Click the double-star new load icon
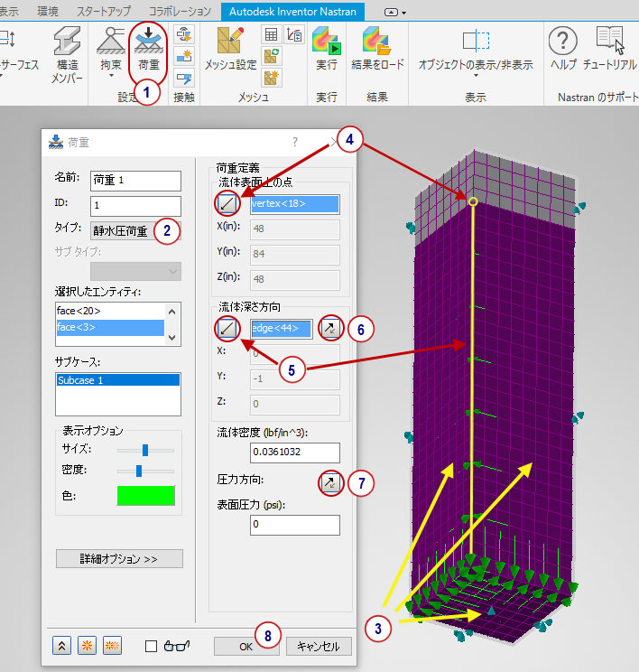Viewport: 639px width, 672px height. (x=112, y=646)
